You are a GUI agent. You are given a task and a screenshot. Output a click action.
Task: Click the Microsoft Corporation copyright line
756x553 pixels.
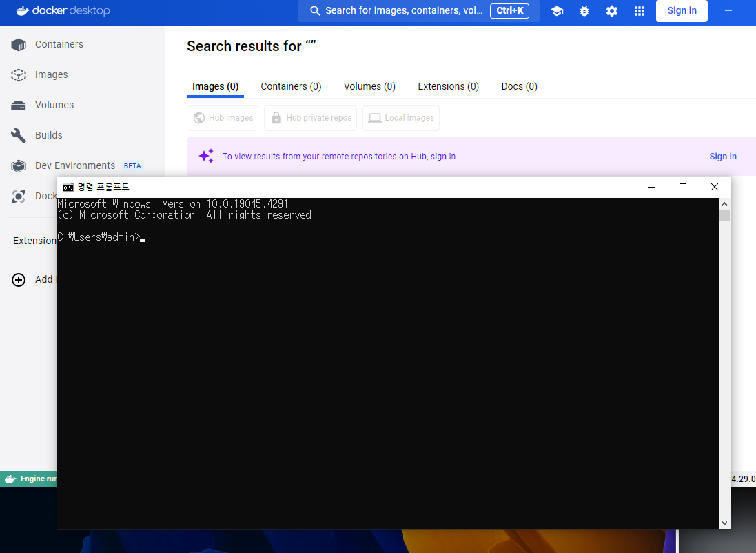(187, 215)
